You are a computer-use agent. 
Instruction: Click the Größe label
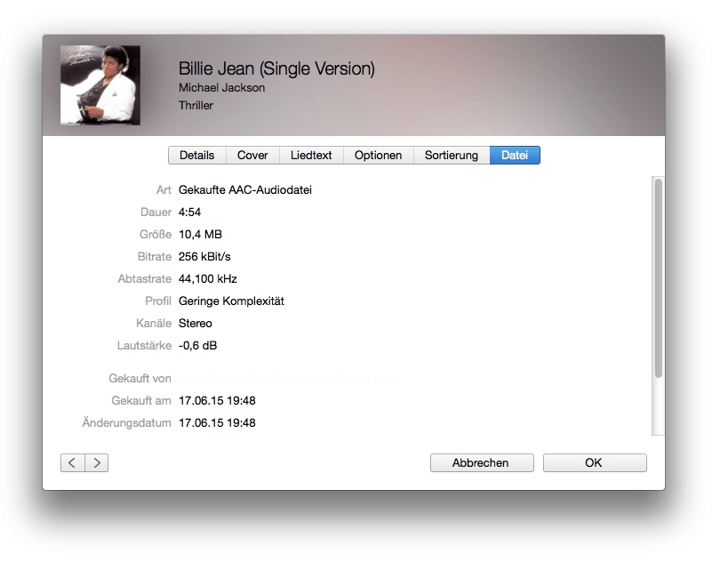pos(156,235)
